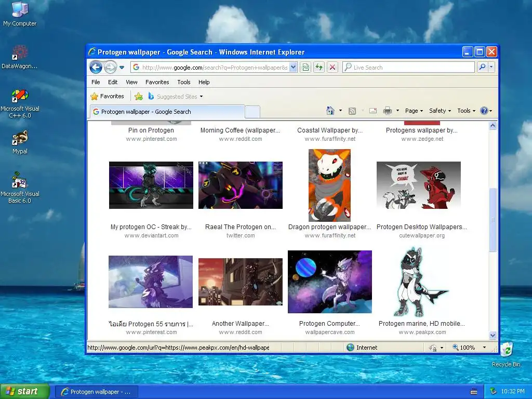This screenshot has width=532, height=399.
Task: Click the page scrollbar down arrow
Action: pos(493,335)
